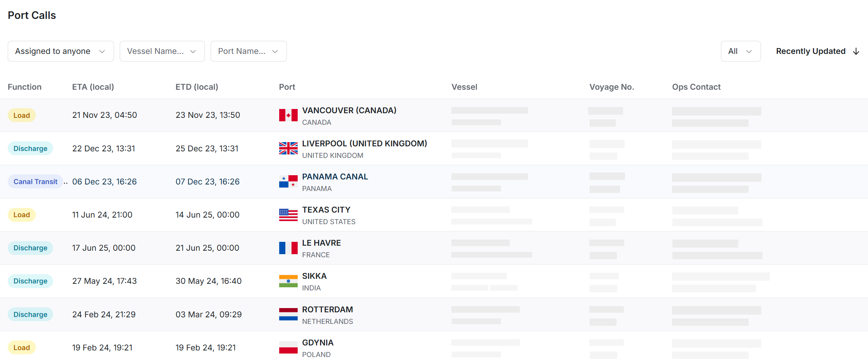Click the Port column header
The width and height of the screenshot is (868, 362).
coord(287,87)
